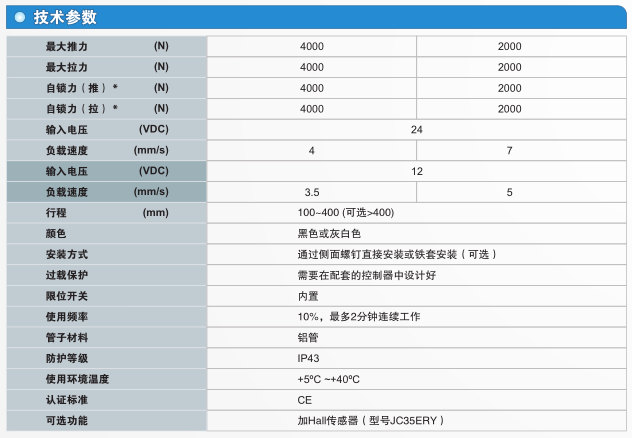Image resolution: width=632 pixels, height=438 pixels.
Task: Click the 12 input voltage value
Action: [416, 171]
